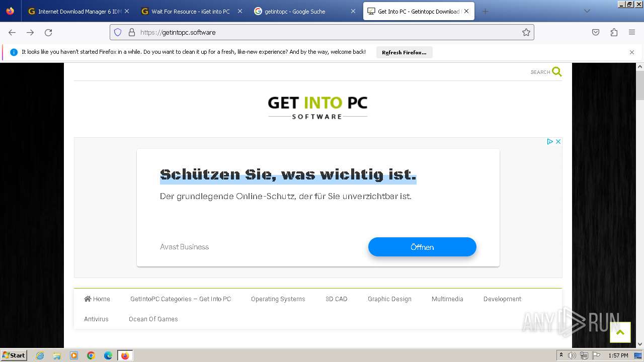Screen dimensions: 644x362
Task: Click the ad headline Schützen Sie, was wichtig ist.
Action: (x=288, y=174)
